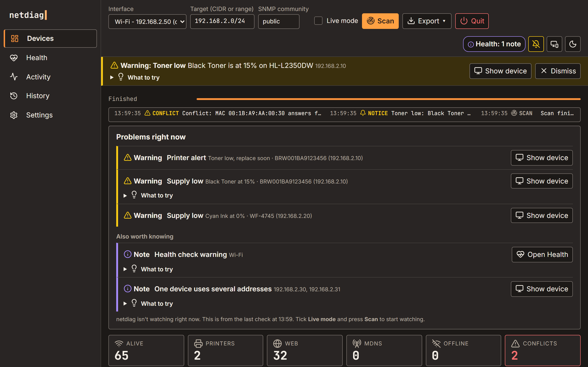Start a network Scan
The image size is (588, 367).
coord(380,21)
